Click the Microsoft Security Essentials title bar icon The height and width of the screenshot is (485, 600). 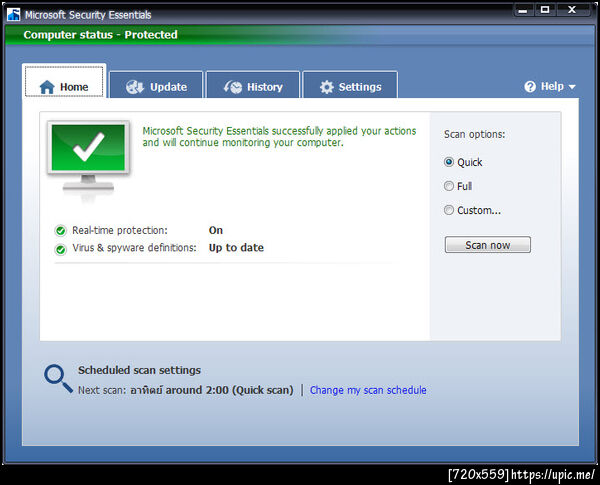pyautogui.click(x=13, y=15)
